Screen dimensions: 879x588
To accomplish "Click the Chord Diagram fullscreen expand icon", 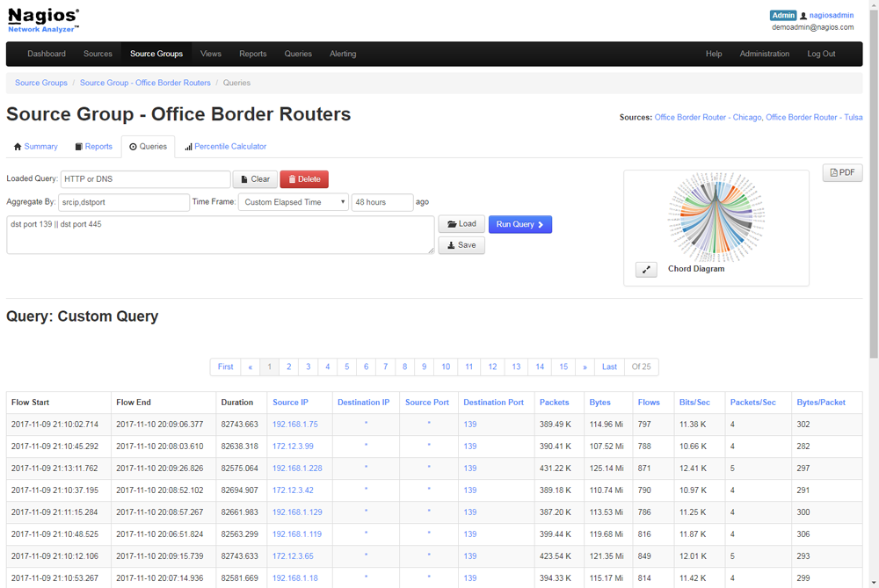I will click(646, 269).
